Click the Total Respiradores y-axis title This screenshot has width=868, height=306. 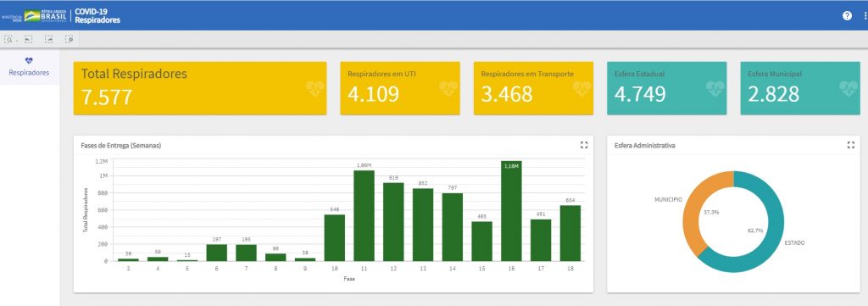(86, 210)
